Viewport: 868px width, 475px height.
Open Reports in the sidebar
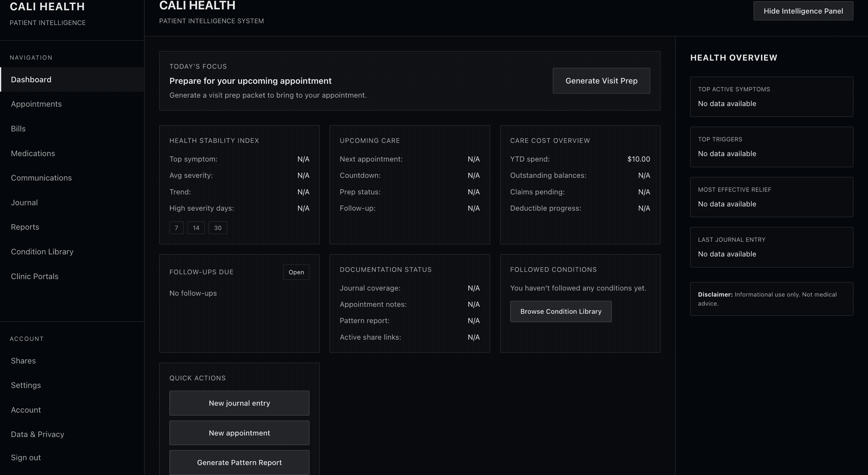(25, 227)
